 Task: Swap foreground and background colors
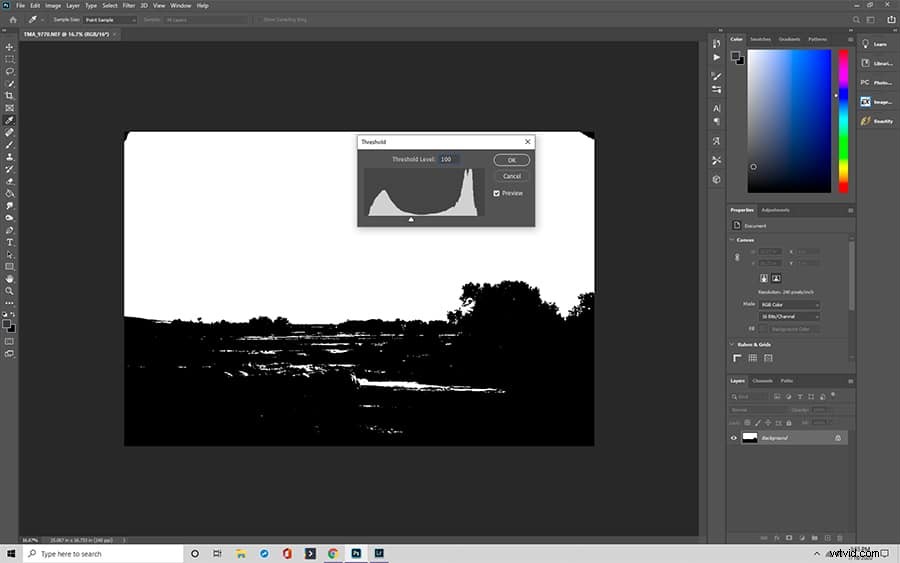tap(13, 314)
